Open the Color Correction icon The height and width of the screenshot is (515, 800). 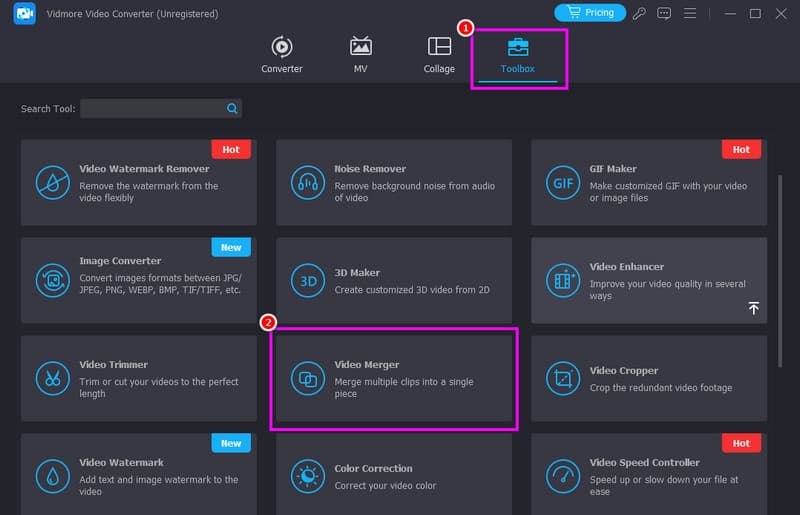pos(308,476)
